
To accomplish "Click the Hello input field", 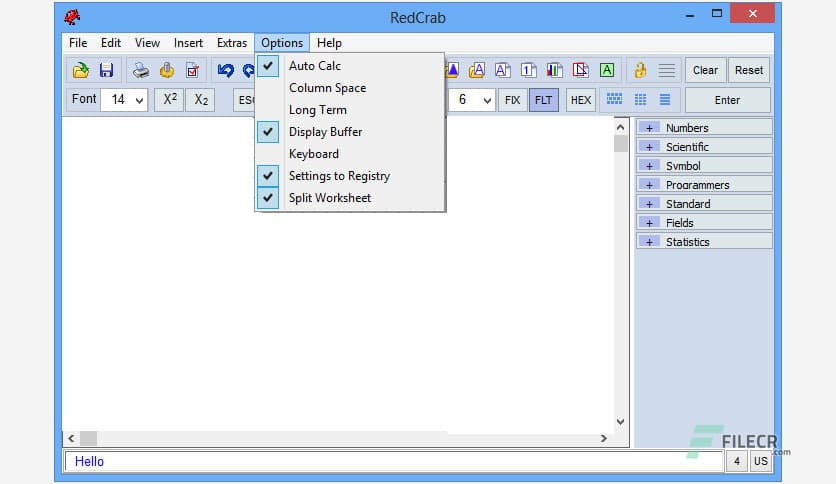I will tap(393, 461).
